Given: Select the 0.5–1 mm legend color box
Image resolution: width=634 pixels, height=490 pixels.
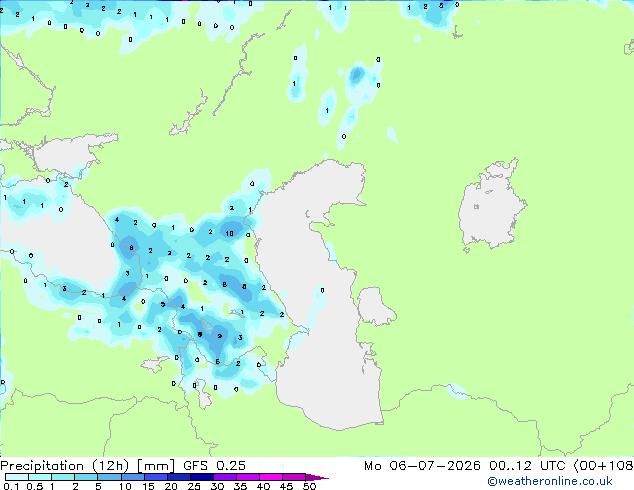Looking at the screenshot, I should coord(40,477).
